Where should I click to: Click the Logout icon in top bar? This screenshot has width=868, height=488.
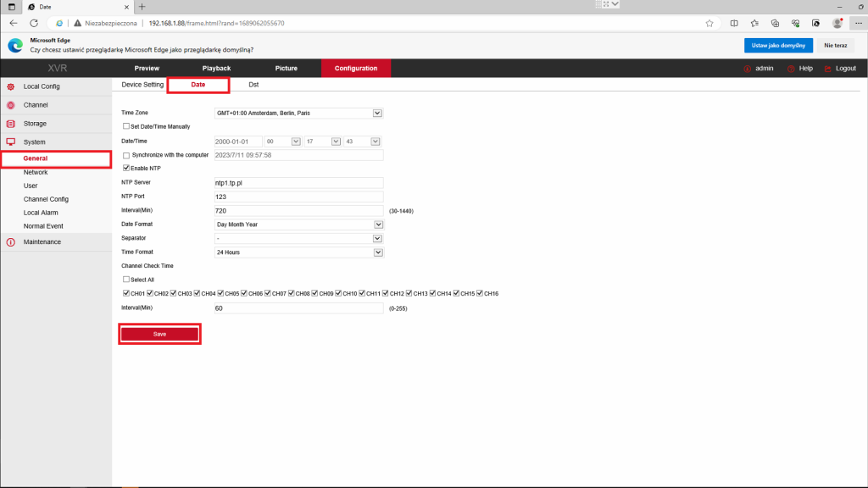pos(827,69)
